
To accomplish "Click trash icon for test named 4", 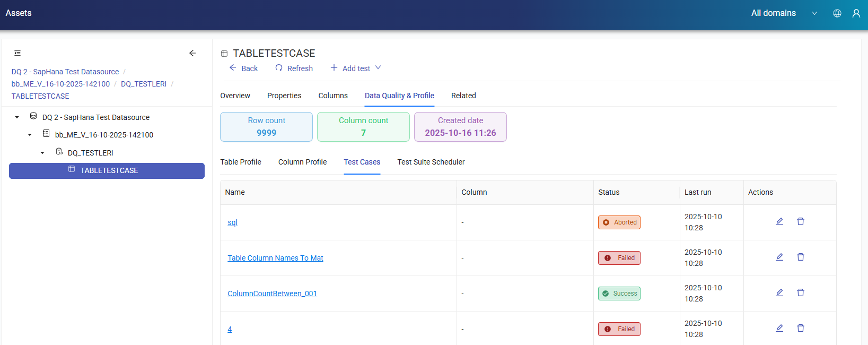I will coord(801,328).
